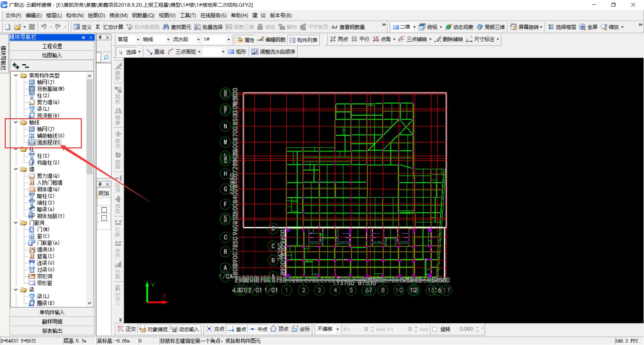644x345 pixels.
Task: Open 属性 panel button
Action: tap(246, 40)
